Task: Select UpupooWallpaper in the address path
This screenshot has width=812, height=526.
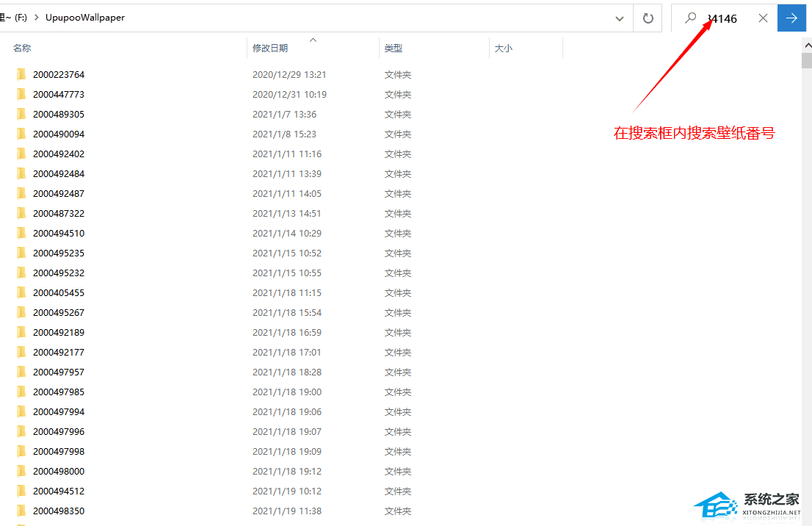Action: pyautogui.click(x=85, y=18)
